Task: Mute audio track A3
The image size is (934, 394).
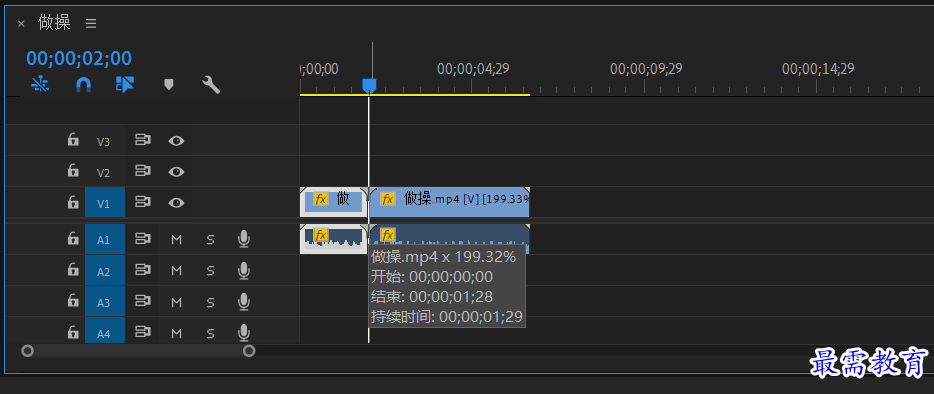Action: (176, 303)
